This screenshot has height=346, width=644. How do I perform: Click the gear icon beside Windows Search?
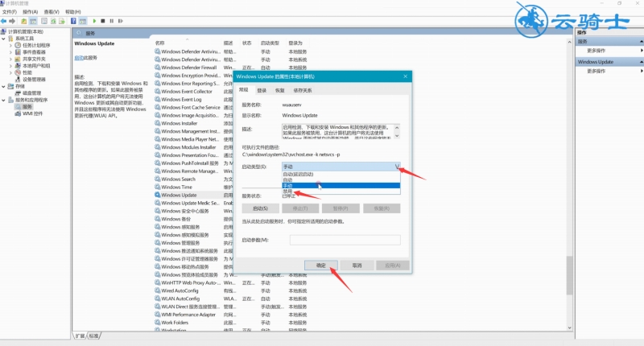pyautogui.click(x=157, y=179)
